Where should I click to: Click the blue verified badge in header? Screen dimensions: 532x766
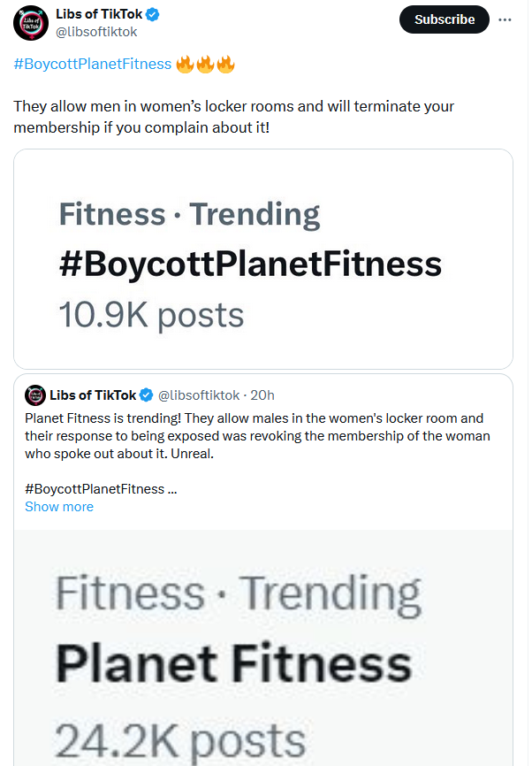tap(153, 15)
